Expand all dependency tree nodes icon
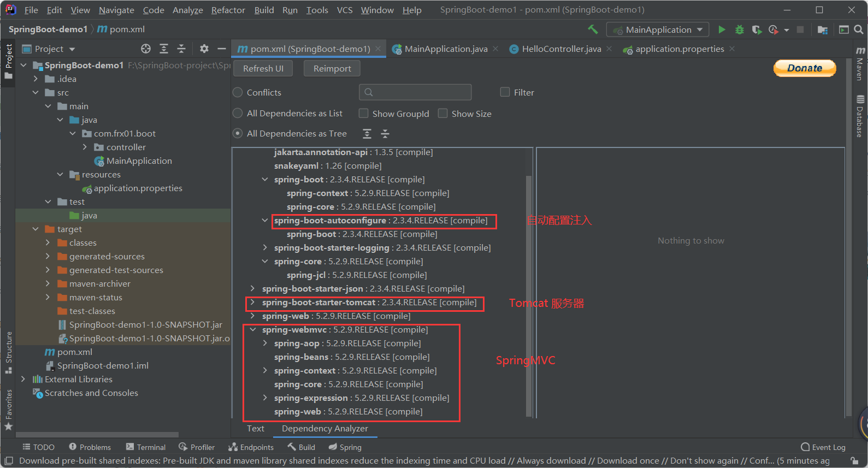 coord(367,134)
